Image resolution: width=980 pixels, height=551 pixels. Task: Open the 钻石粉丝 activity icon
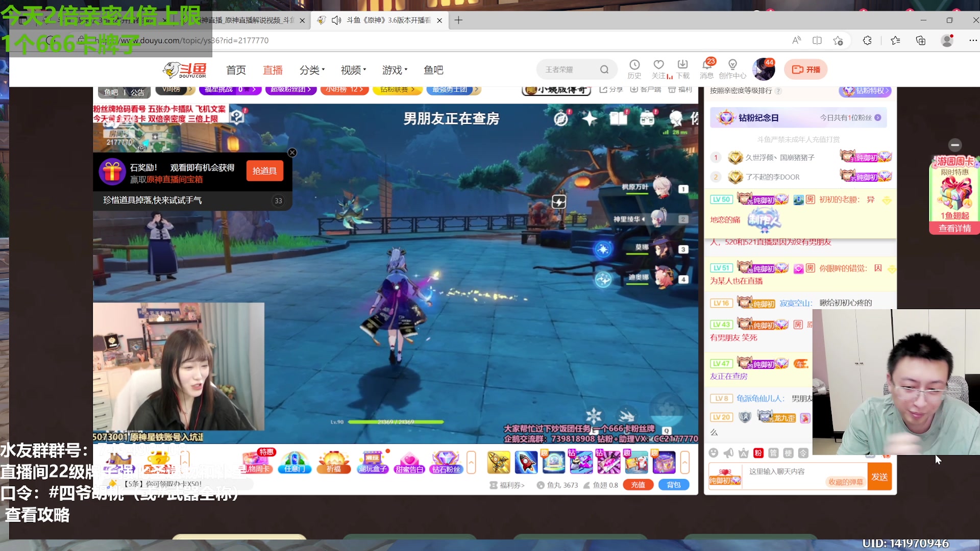click(446, 462)
